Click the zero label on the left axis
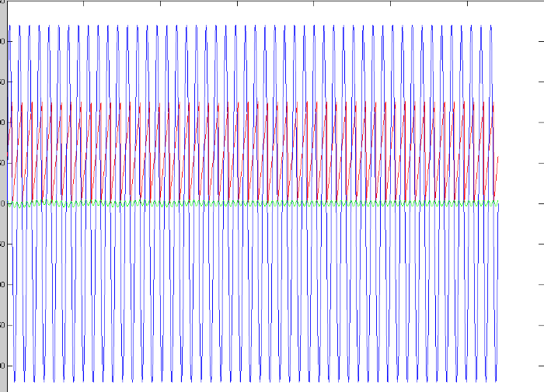 4,203
